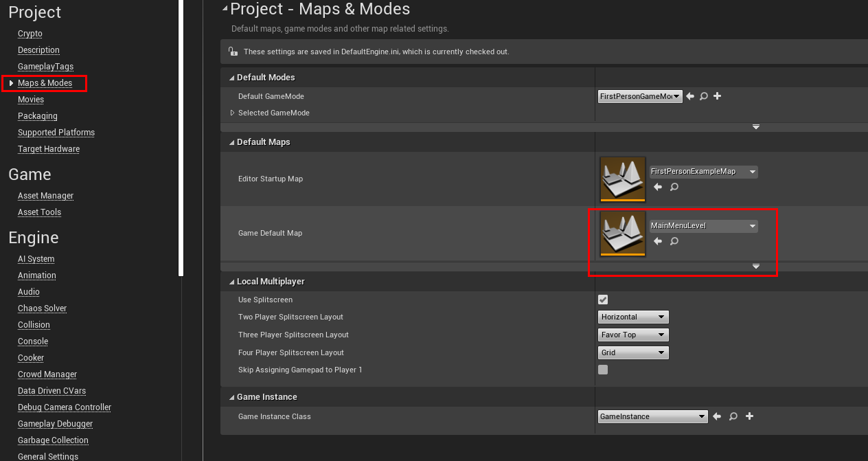Create new Game Instance class with plus icon
The image size is (868, 461).
coord(750,416)
